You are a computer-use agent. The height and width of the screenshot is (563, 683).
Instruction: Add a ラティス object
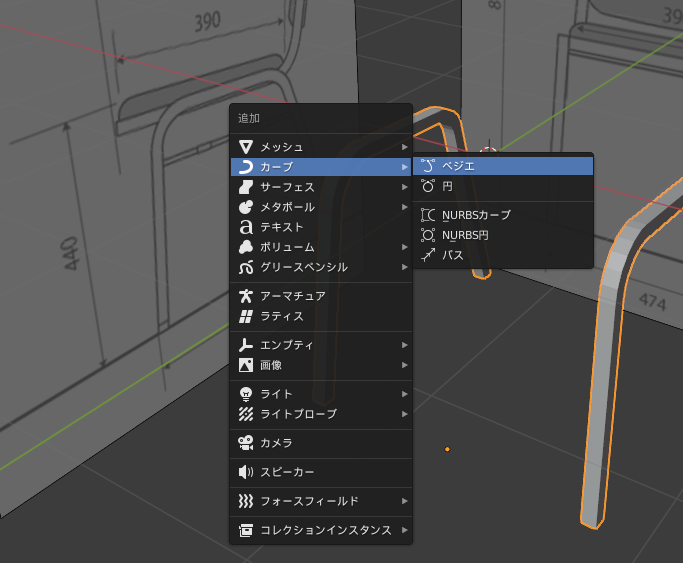321,316
